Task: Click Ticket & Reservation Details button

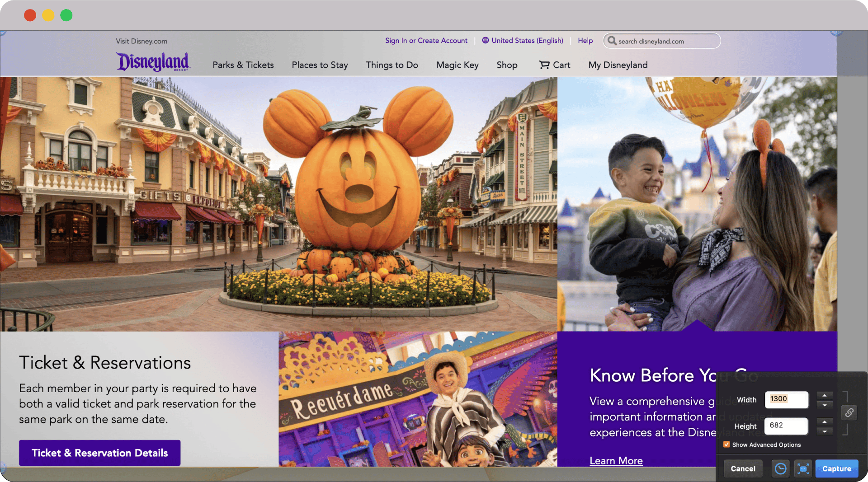Action: pyautogui.click(x=99, y=453)
